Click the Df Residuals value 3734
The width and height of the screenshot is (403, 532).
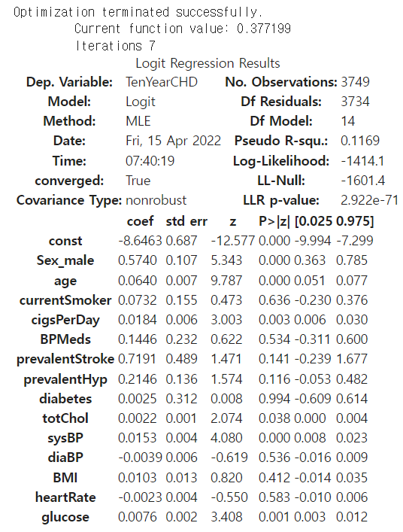click(355, 102)
